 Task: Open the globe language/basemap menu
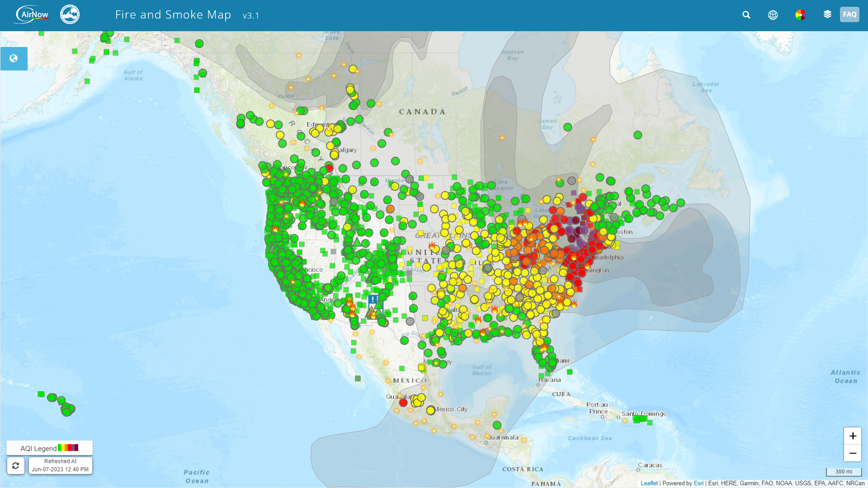773,15
